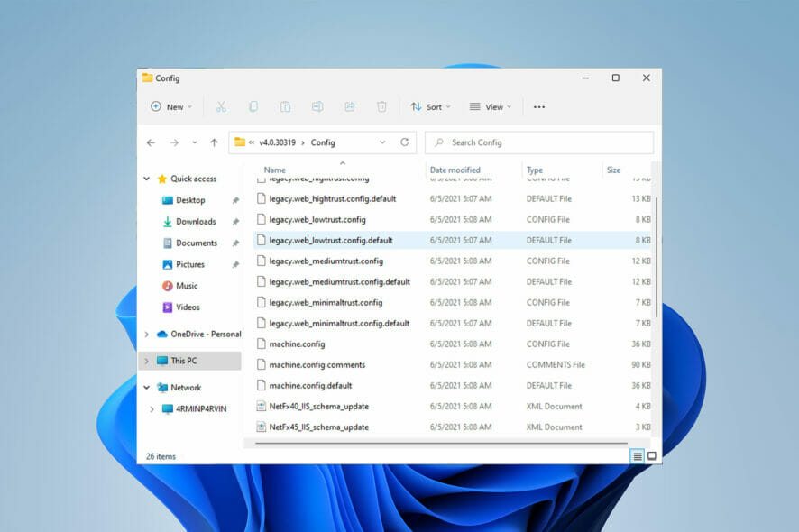Screen dimensions: 799x532
Task: Select the machine.config.comments file
Action: 453,365
